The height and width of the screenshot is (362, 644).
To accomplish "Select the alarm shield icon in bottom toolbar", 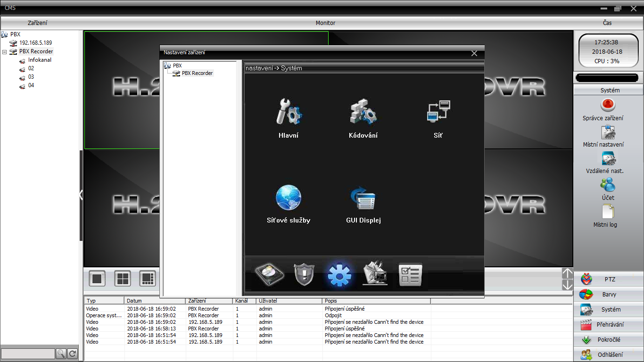I will 304,274.
